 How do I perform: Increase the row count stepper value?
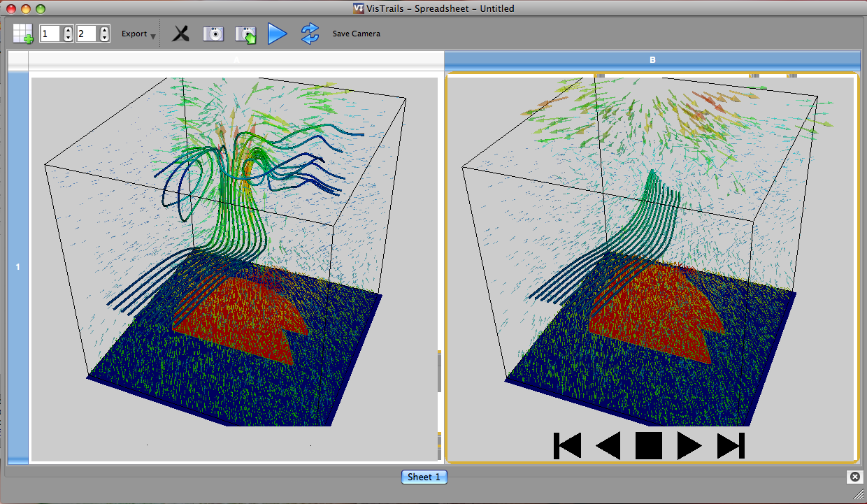(x=68, y=30)
